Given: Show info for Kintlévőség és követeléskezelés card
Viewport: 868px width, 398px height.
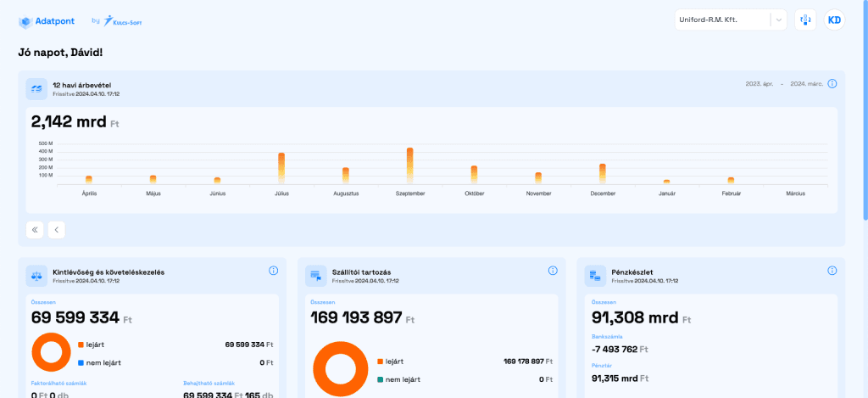Looking at the screenshot, I should coord(273,271).
